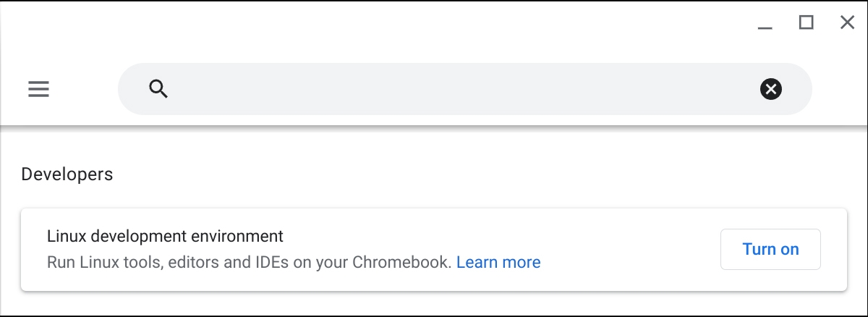Select the Developers section heading
The image size is (868, 317).
(x=67, y=174)
